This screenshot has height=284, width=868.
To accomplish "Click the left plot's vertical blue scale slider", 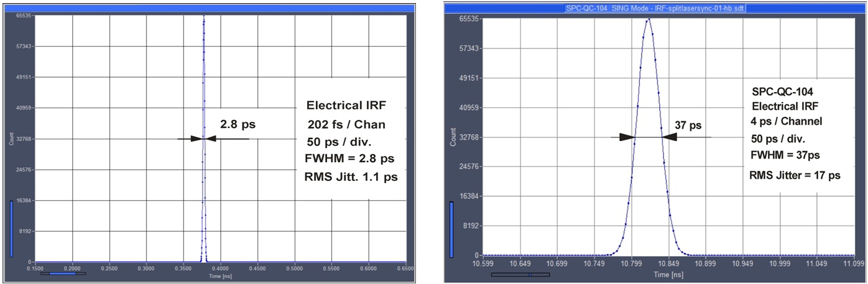I will click(x=11, y=227).
